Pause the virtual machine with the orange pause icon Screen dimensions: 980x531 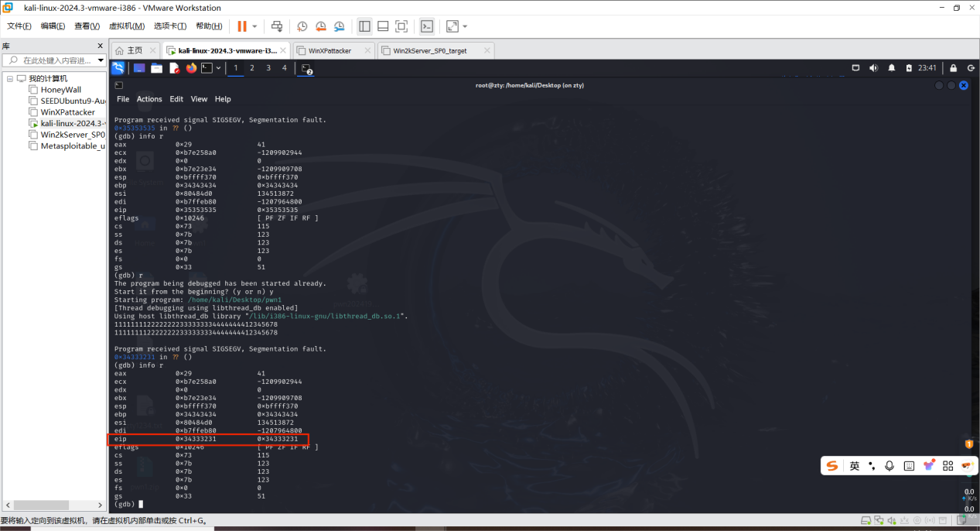242,26
